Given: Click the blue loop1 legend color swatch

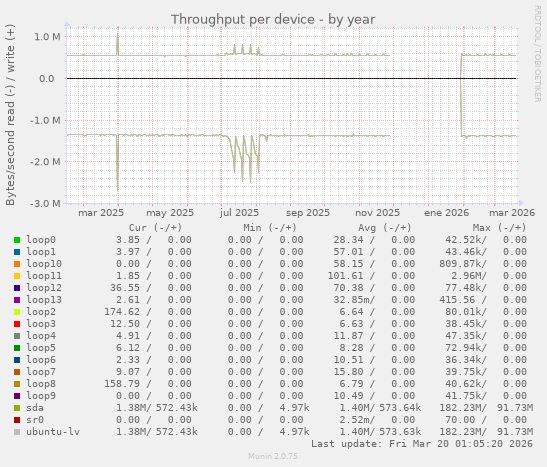Looking at the screenshot, I should [x=17, y=252].
